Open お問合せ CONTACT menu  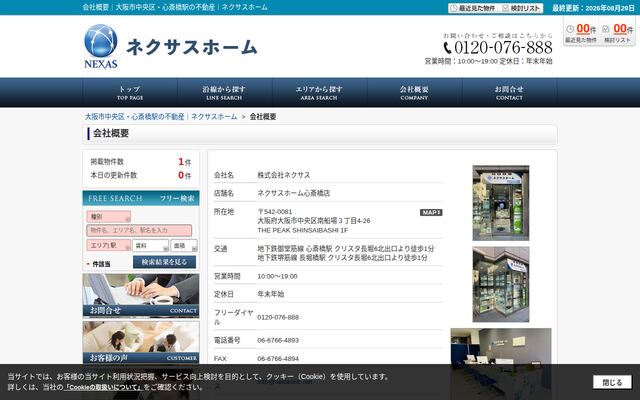pyautogui.click(x=509, y=93)
